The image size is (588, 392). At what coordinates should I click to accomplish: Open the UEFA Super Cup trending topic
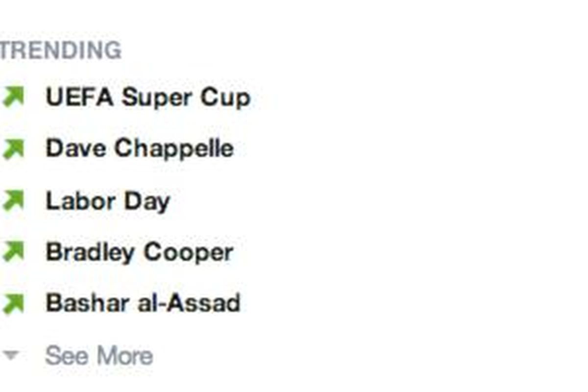147,98
